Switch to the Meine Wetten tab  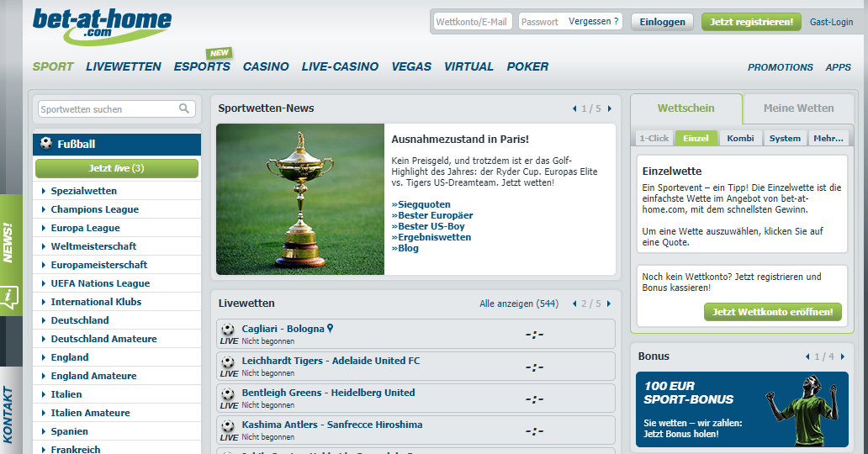pos(798,108)
